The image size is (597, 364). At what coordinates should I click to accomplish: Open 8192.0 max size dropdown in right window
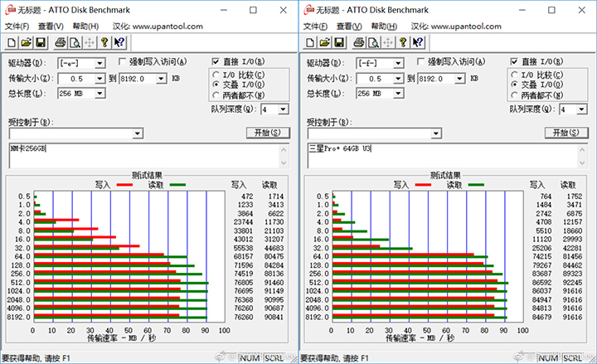tap(460, 79)
